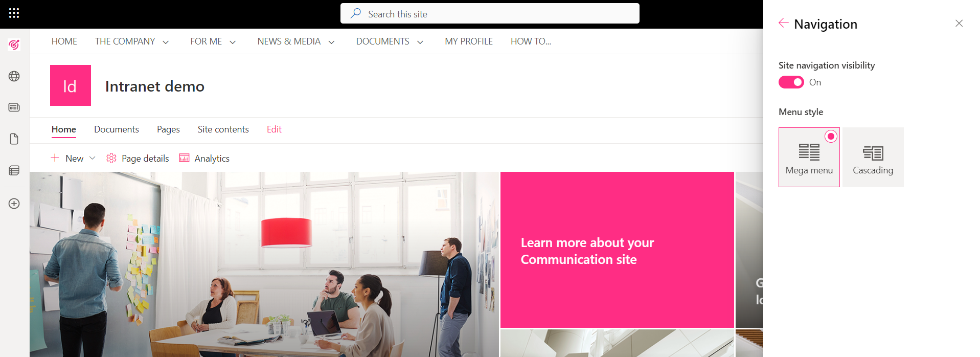
Task: Open Learn more about your Communication site tile
Action: click(x=617, y=250)
